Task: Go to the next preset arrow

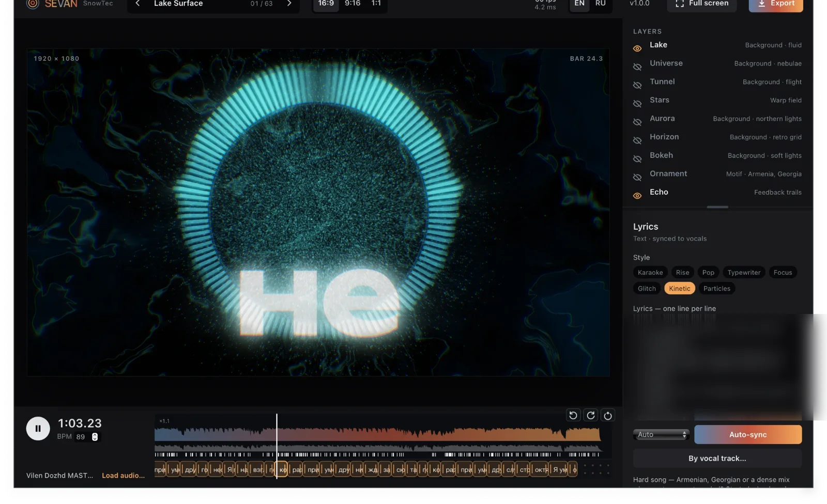Action: (289, 4)
